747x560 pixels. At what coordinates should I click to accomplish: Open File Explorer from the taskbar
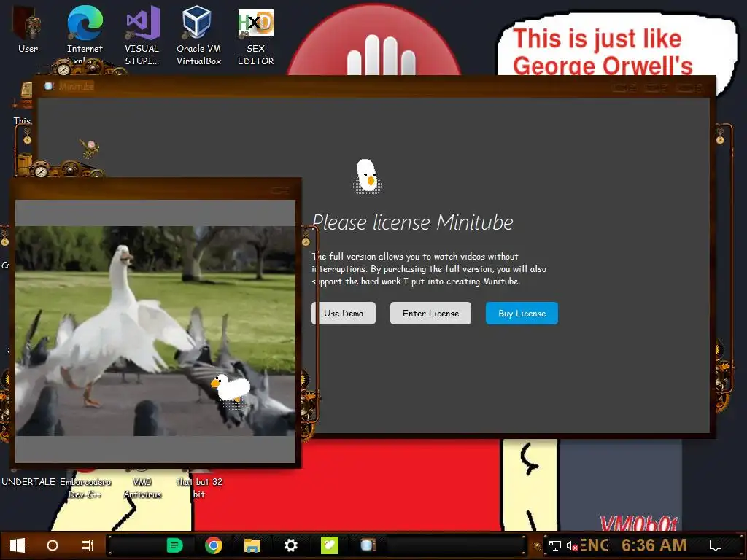252,545
